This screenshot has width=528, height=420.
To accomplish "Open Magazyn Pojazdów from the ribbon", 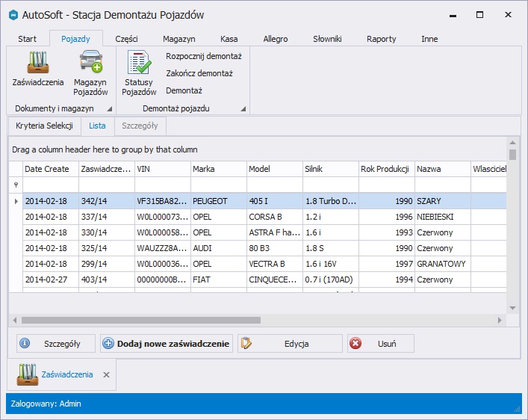I will [x=90, y=72].
